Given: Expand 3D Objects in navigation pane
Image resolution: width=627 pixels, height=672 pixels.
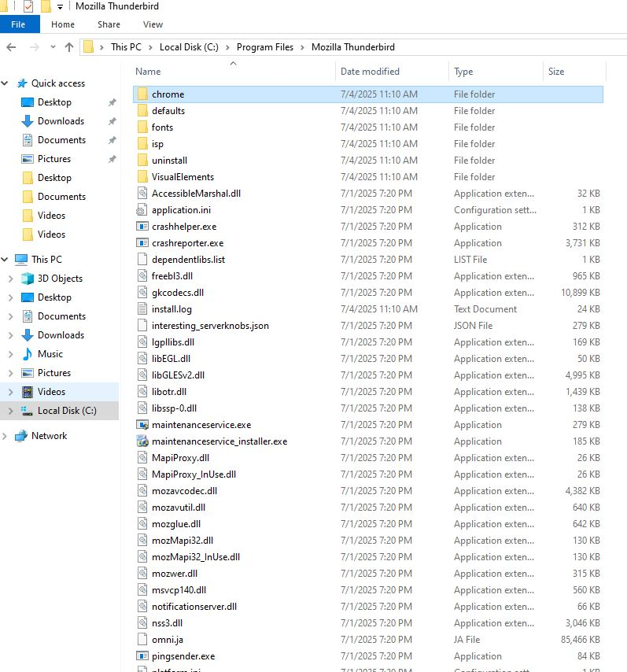Looking at the screenshot, I should (x=11, y=279).
